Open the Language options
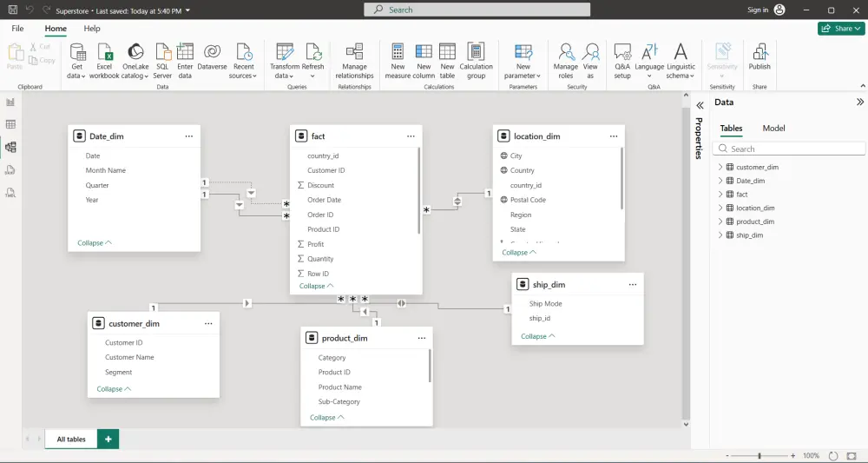 coord(649,61)
